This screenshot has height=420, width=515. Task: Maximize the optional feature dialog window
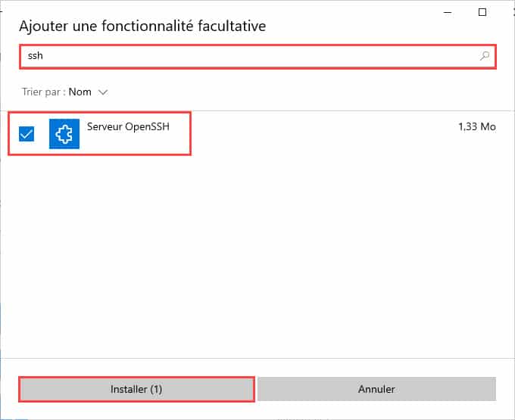(x=482, y=12)
